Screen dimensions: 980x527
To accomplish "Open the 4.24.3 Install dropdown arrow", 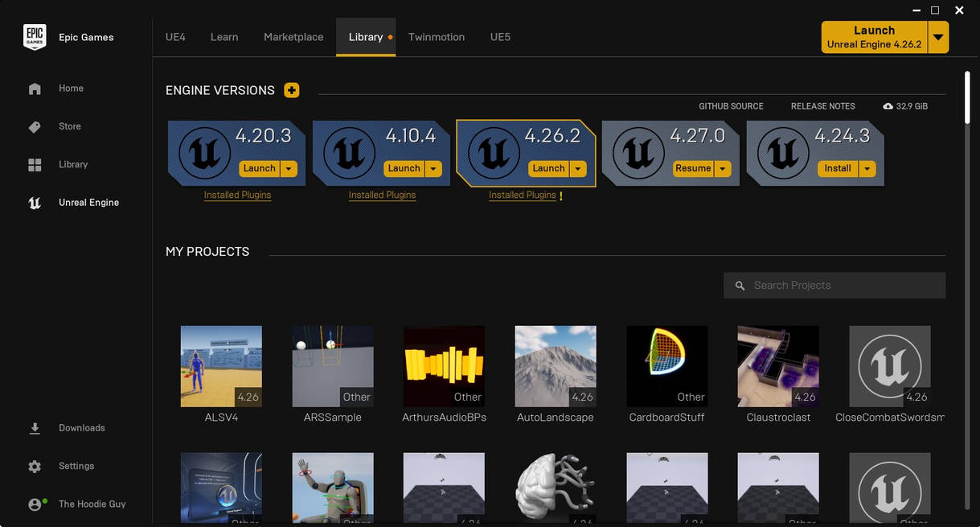I will (867, 169).
